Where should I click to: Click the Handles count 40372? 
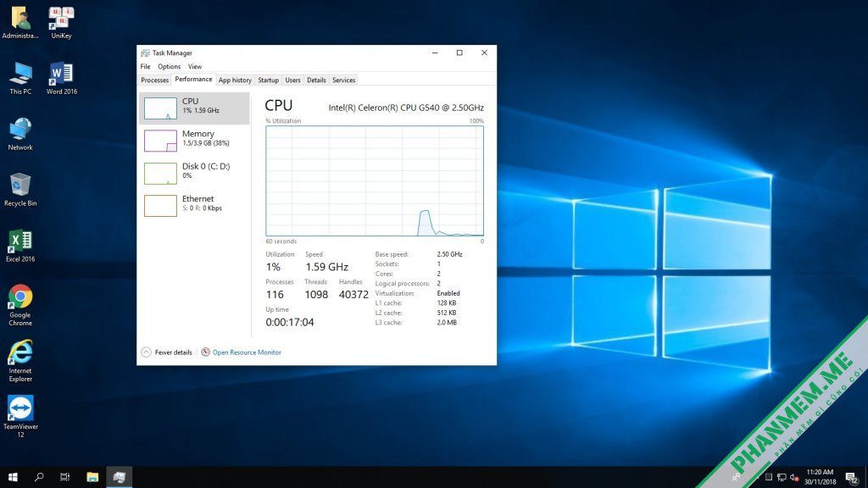[x=353, y=295]
